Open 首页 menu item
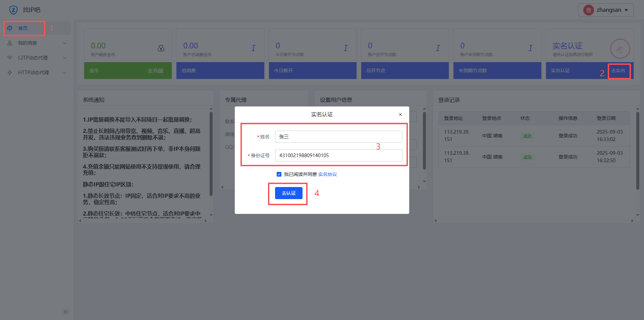The image size is (644, 320). click(37, 28)
